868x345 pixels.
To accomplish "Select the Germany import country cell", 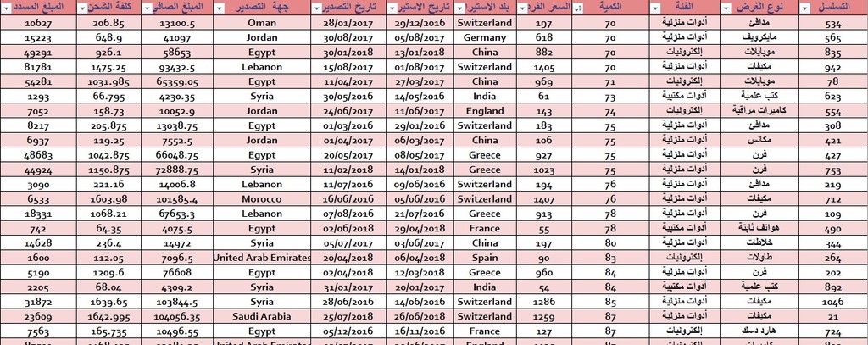I will [x=485, y=37].
